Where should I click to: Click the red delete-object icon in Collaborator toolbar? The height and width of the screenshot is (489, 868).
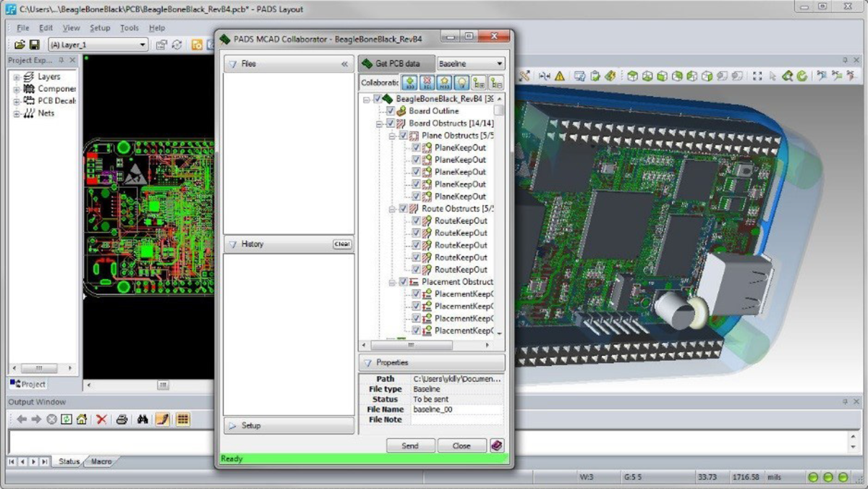coord(427,82)
